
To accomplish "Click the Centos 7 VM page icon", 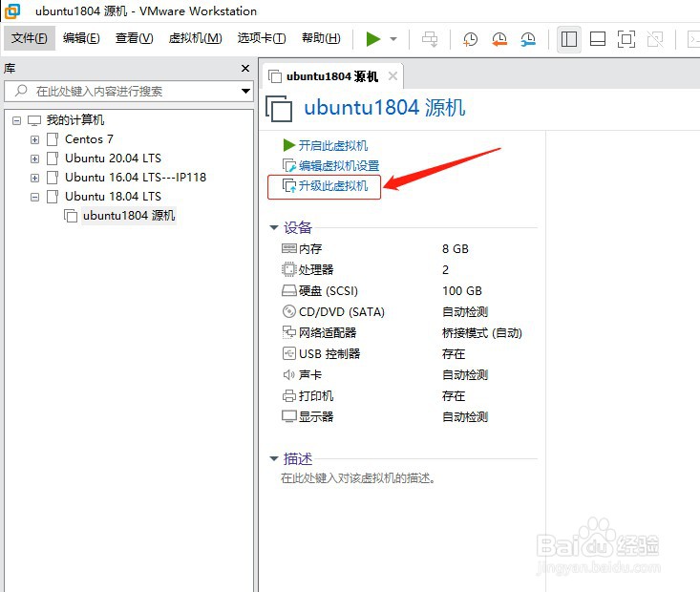I will click(53, 139).
